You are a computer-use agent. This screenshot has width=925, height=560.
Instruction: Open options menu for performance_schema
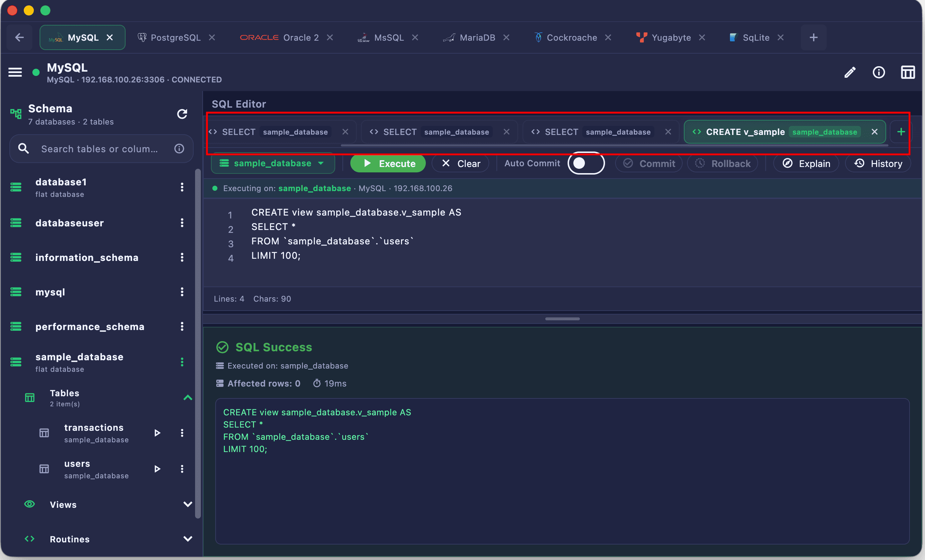pos(182,326)
